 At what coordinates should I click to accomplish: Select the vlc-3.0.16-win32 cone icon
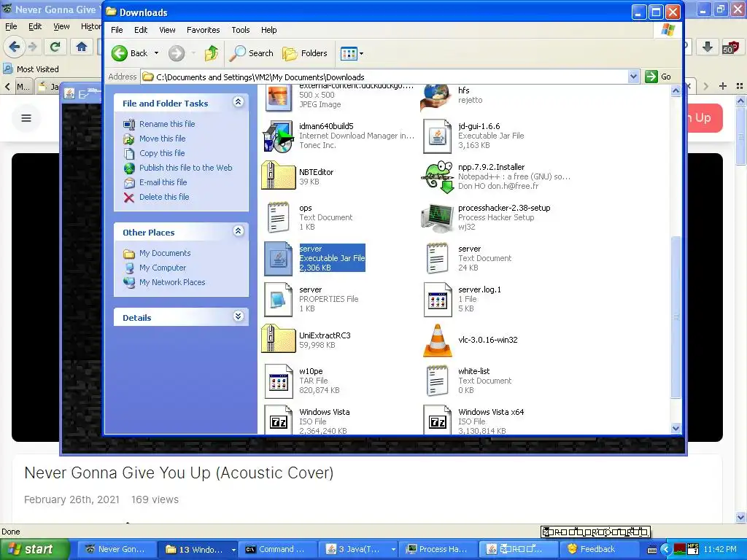(438, 341)
